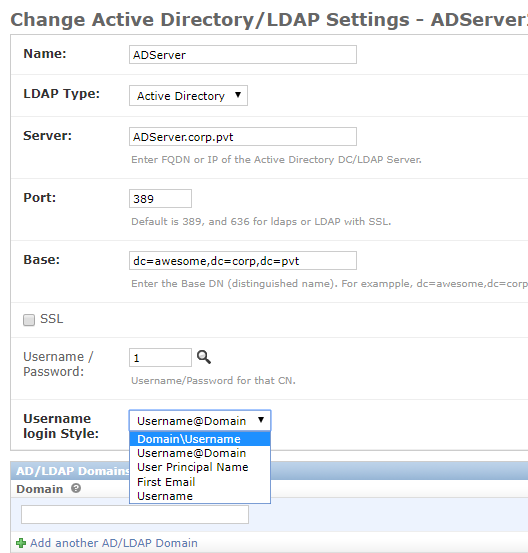Click Add another AD/LDAP Domain link
528x553 pixels.
pyautogui.click(x=114, y=543)
